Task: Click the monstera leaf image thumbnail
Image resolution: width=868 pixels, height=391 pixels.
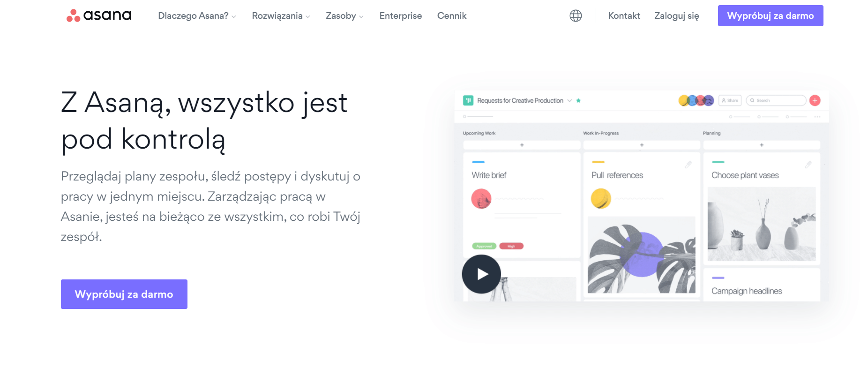Action: click(642, 255)
